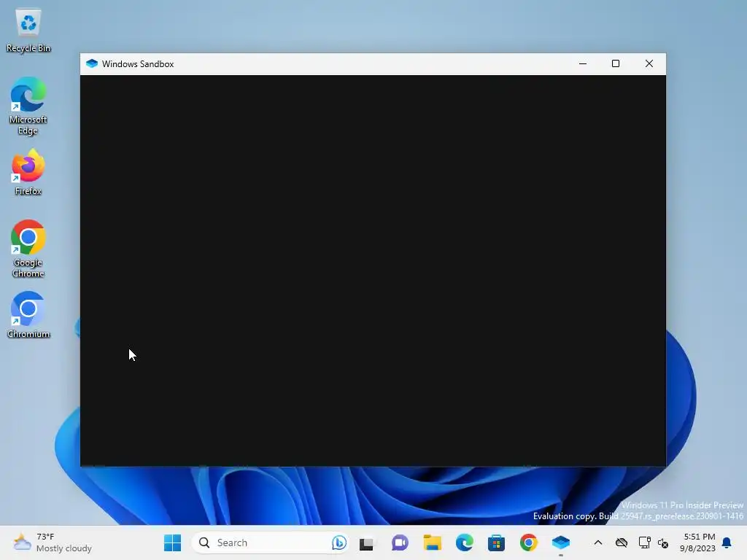This screenshot has height=560, width=747.
Task: Click the taskbar Search box
Action: tap(271, 542)
